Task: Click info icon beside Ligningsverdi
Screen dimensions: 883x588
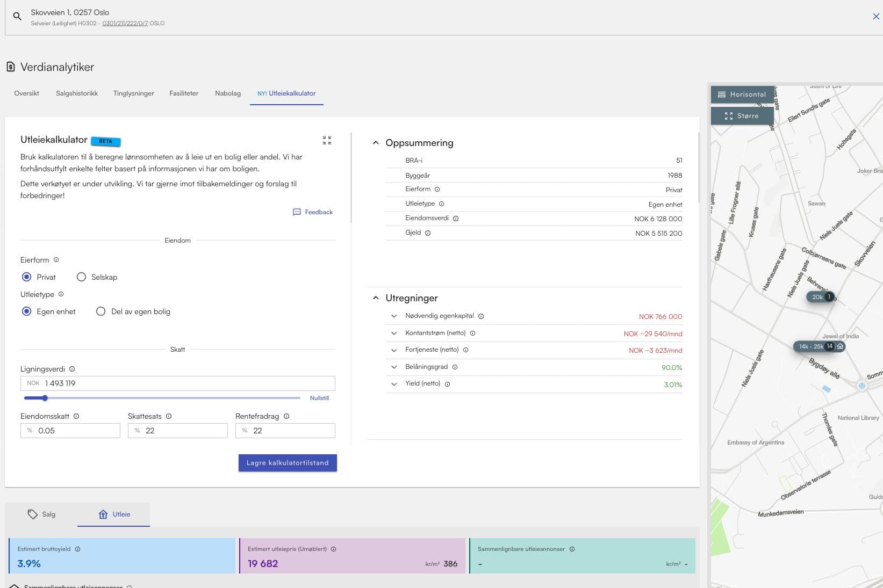Action: (x=72, y=369)
